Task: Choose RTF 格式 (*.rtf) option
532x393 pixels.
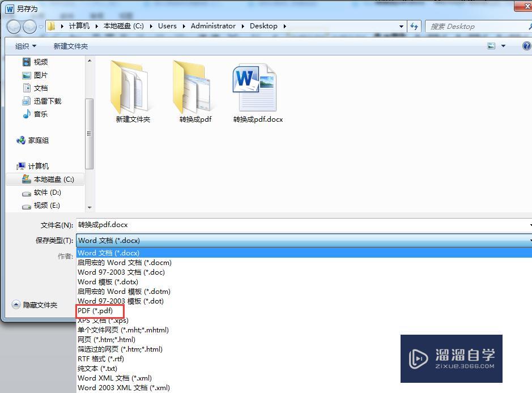Action: click(x=101, y=359)
